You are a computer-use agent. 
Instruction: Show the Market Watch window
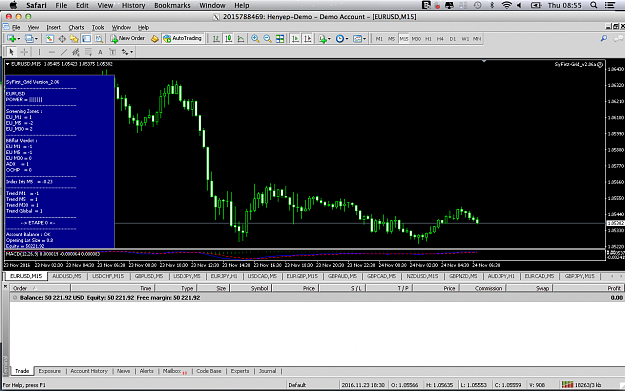49,39
